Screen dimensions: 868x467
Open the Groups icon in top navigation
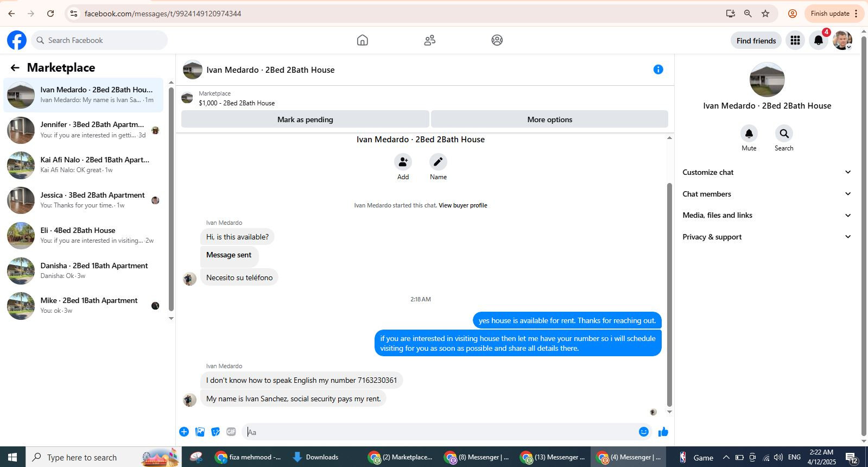pos(497,40)
